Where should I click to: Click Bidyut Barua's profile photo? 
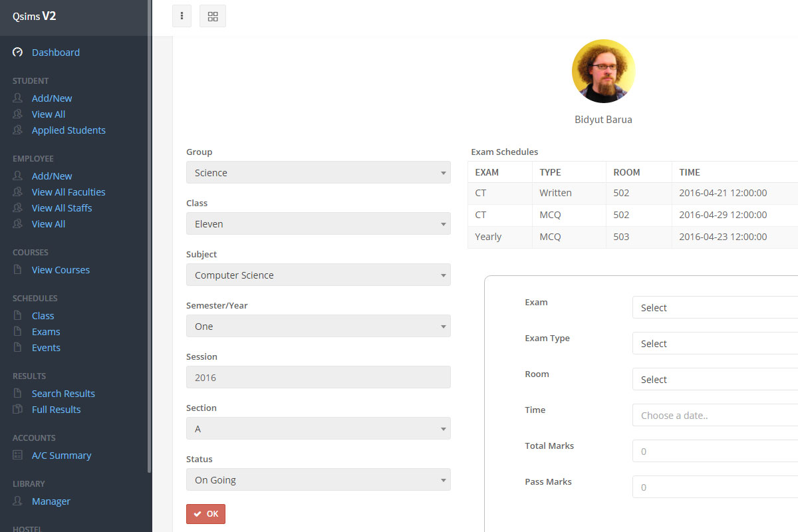pyautogui.click(x=603, y=71)
